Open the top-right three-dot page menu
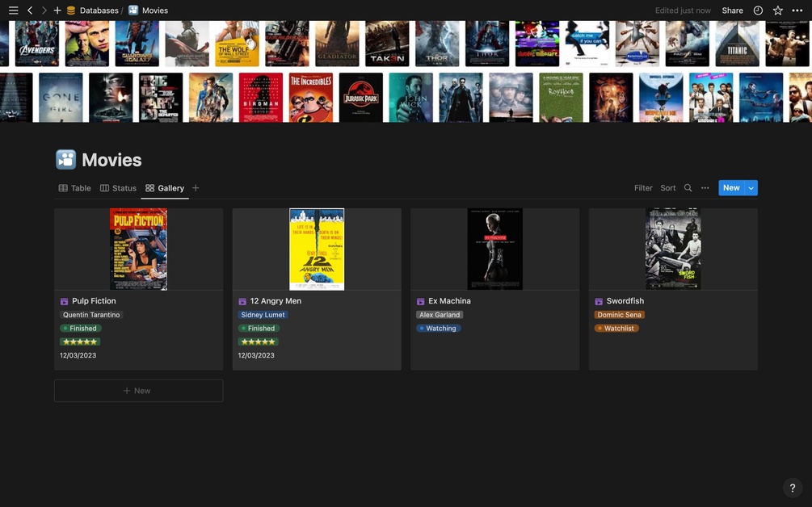 [x=797, y=10]
